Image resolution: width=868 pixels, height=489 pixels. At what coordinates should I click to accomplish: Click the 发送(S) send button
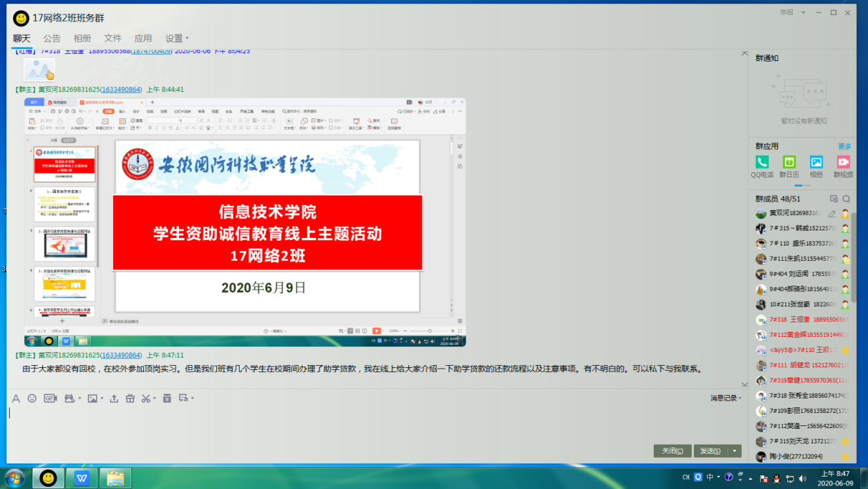[x=710, y=451]
